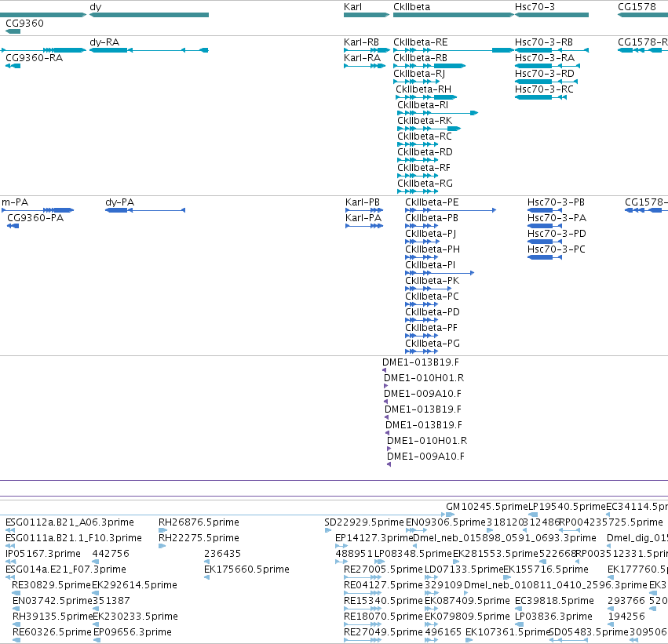Select the EK087409.5prime EST
This screenshot has width=668, height=644.
pos(467,601)
